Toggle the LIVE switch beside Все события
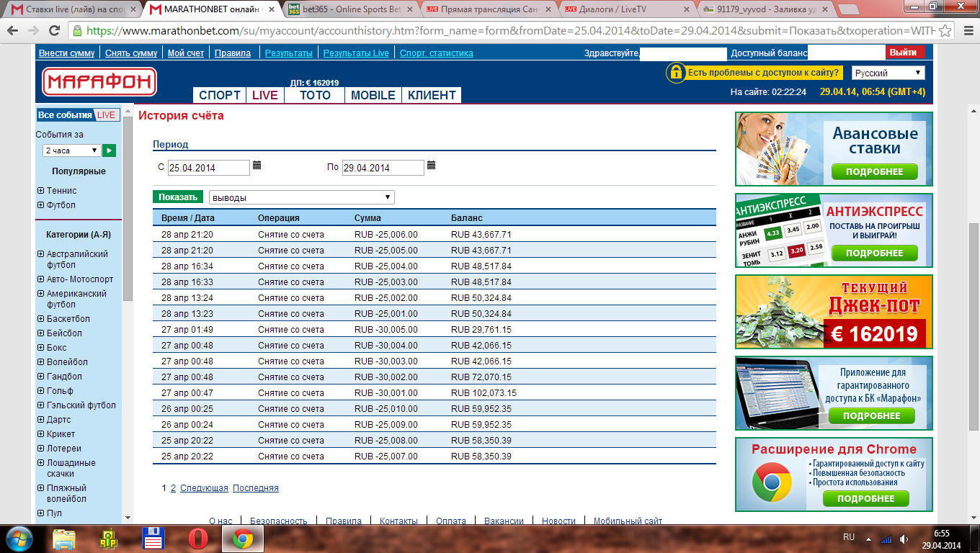The image size is (980, 553). click(x=107, y=115)
